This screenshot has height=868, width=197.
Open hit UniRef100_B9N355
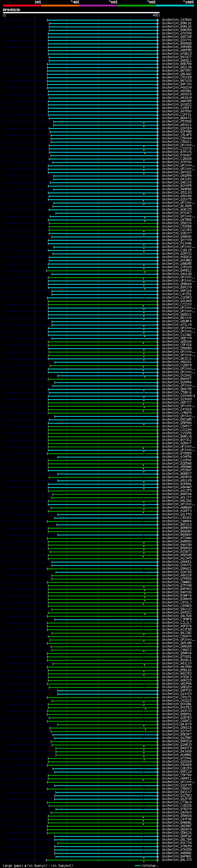(x=177, y=30)
